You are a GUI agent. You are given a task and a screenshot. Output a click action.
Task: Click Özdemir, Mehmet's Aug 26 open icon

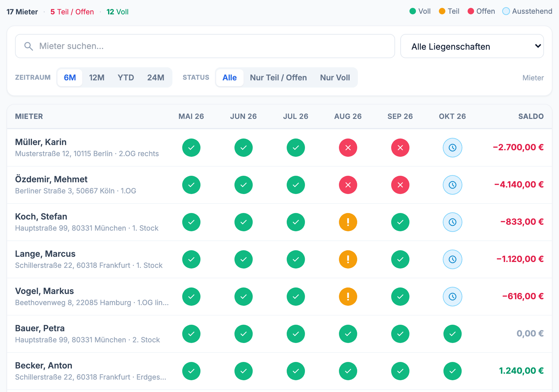(x=348, y=185)
